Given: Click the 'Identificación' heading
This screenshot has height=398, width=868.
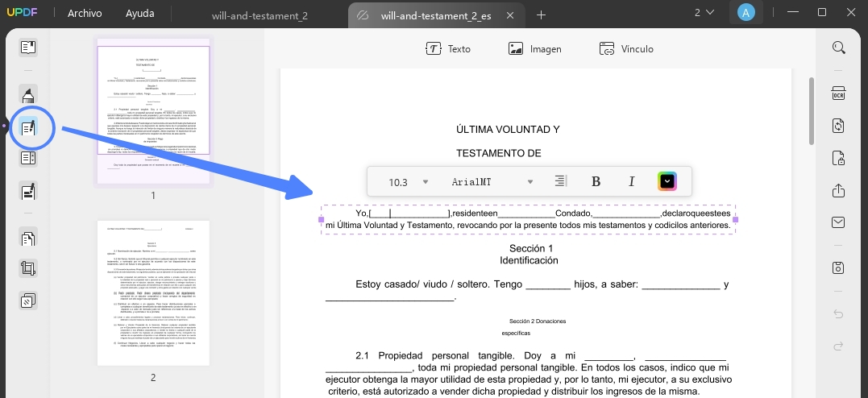Looking at the screenshot, I should click(529, 260).
